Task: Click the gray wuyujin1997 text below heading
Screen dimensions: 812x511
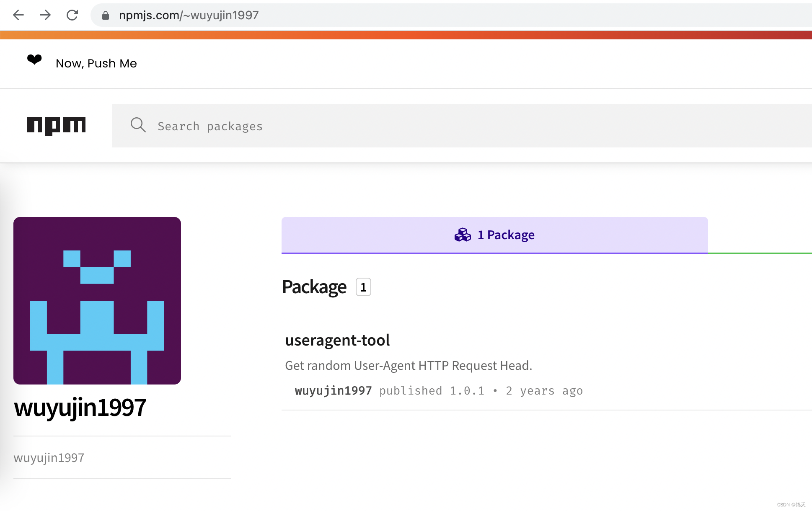Action: 49,458
